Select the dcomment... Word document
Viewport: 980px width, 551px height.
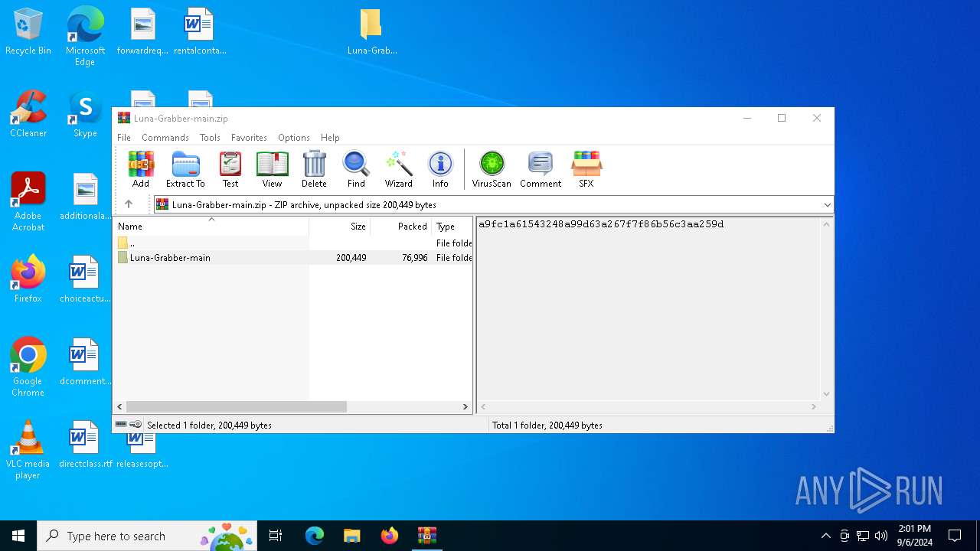(85, 361)
